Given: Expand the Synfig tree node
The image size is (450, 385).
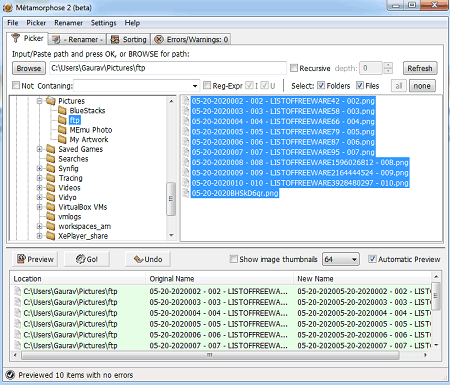Looking at the screenshot, I should pyautogui.click(x=39, y=168).
